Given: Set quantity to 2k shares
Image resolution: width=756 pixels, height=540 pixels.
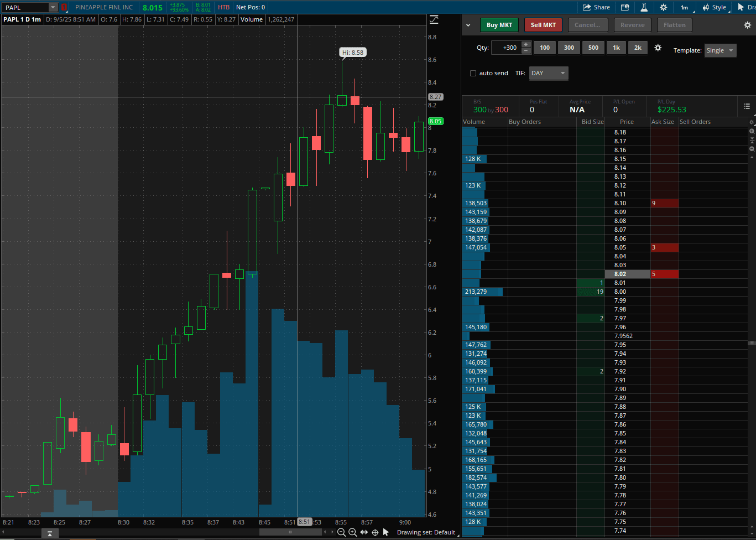Looking at the screenshot, I should 638,48.
